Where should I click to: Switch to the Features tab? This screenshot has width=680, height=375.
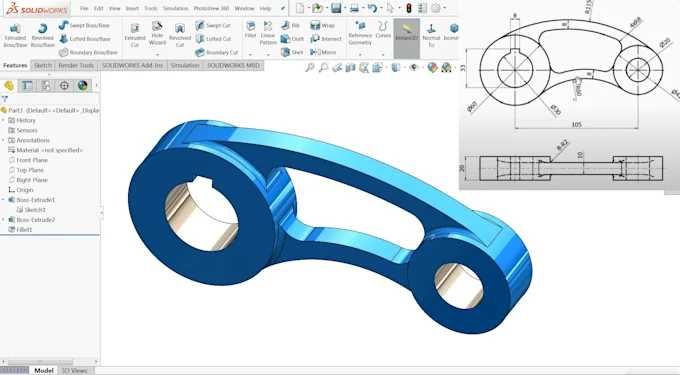[x=15, y=65]
